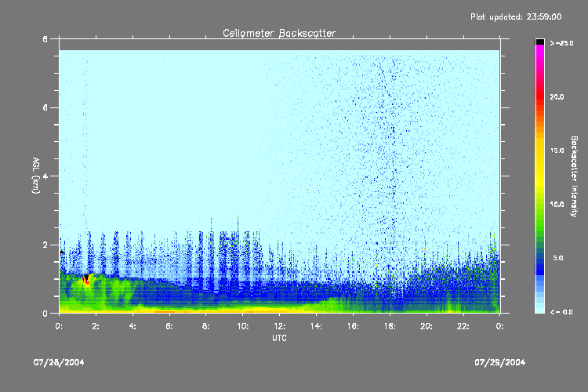
Task: Click the x-axis tick label '16:'
Action: pyautogui.click(x=353, y=326)
